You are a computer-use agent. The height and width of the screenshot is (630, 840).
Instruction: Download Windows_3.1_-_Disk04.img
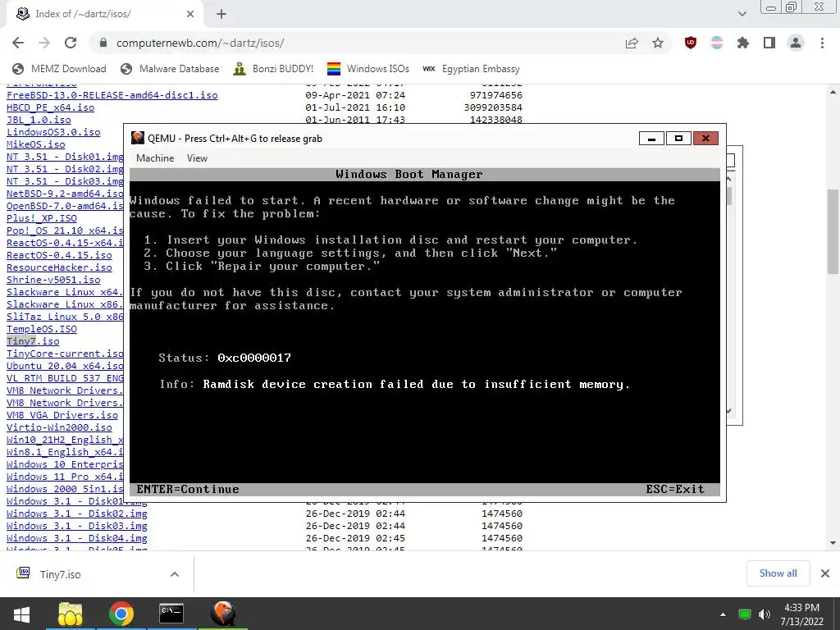[x=76, y=538]
